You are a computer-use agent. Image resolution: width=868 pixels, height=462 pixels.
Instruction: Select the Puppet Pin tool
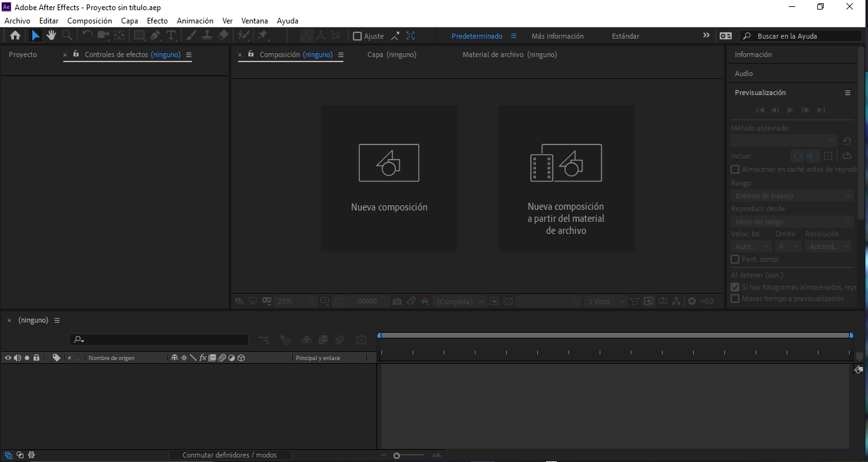[x=262, y=35]
